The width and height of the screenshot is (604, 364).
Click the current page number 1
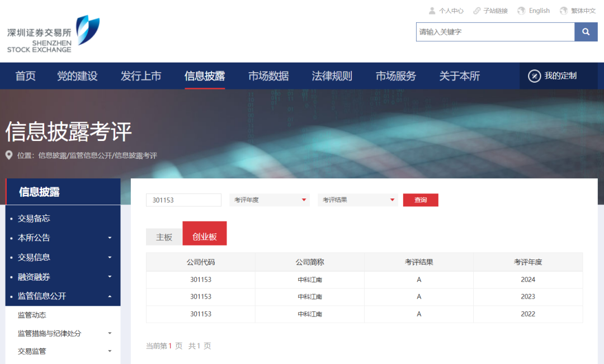170,346
